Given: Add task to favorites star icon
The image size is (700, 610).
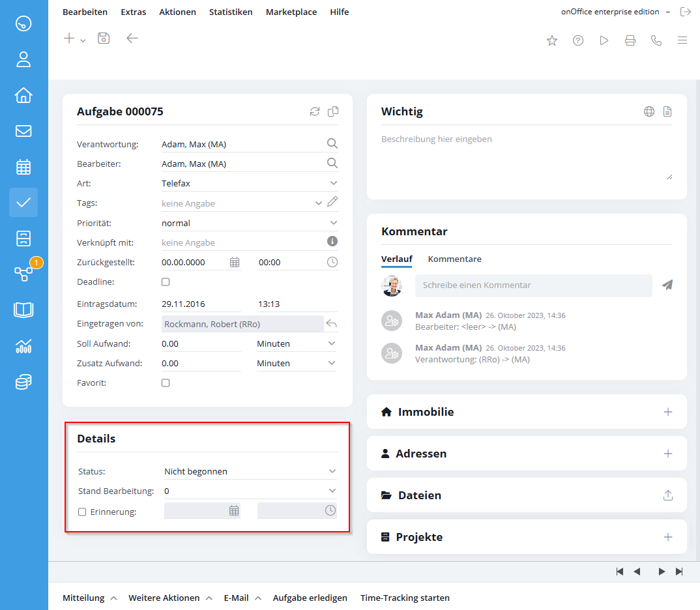Looking at the screenshot, I should (552, 40).
